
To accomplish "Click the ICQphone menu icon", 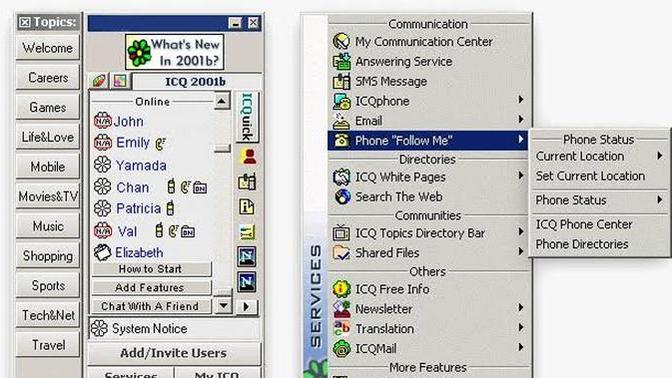I will [342, 101].
